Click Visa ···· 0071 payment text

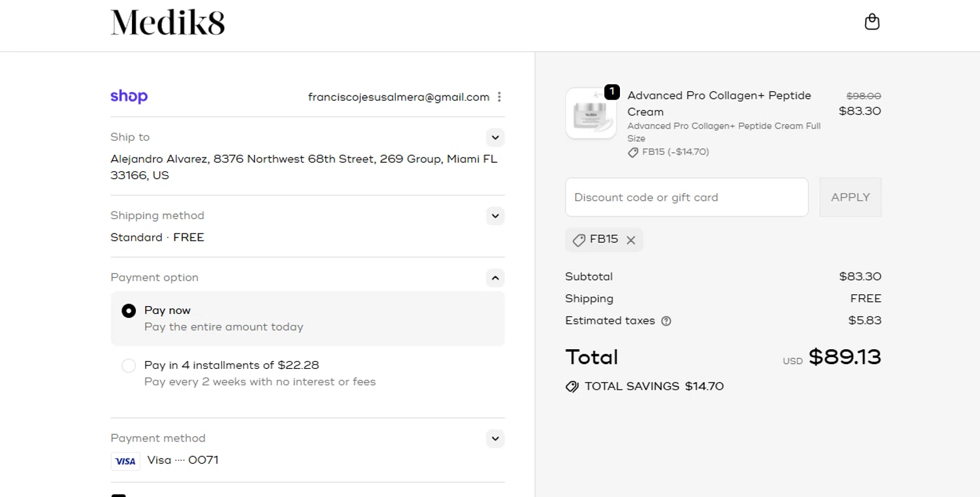click(183, 460)
